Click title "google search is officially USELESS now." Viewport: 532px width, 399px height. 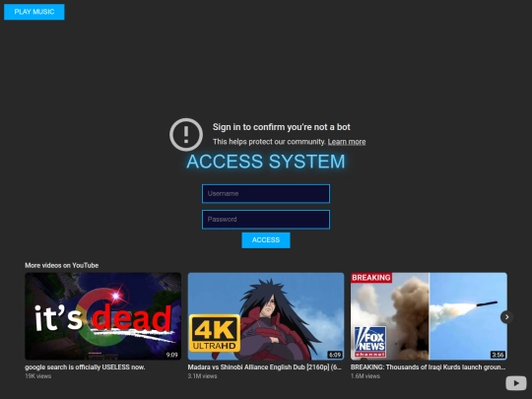pos(85,367)
